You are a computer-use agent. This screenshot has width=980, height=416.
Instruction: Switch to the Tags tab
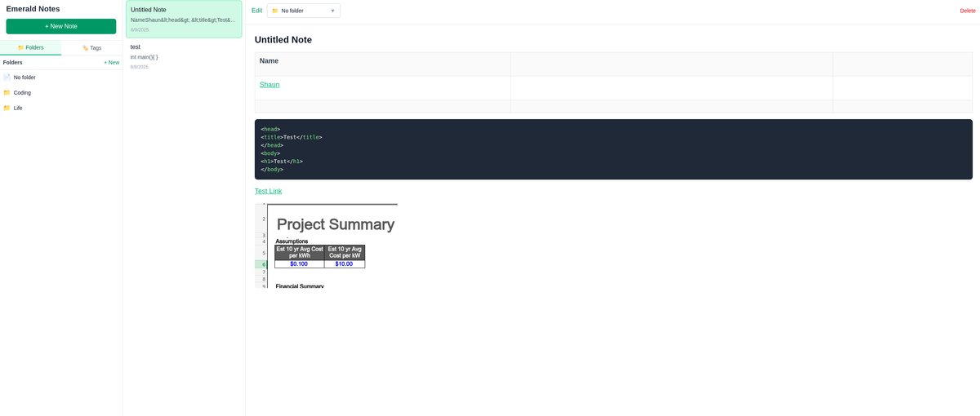tap(91, 47)
